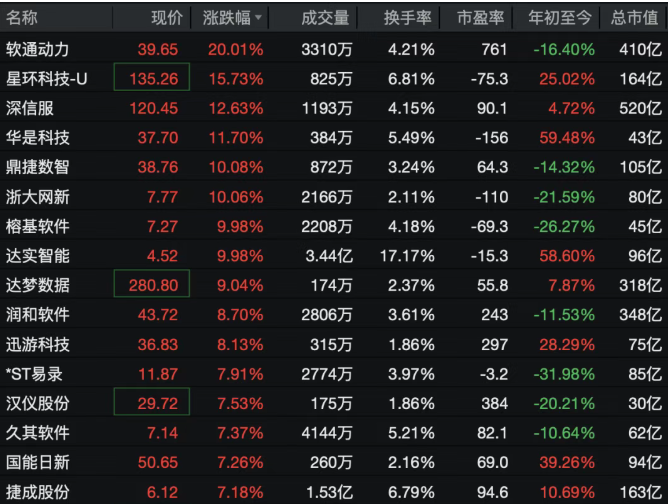Select the 润和软件 stock name
The height and width of the screenshot is (504, 668).
pyautogui.click(x=37, y=314)
